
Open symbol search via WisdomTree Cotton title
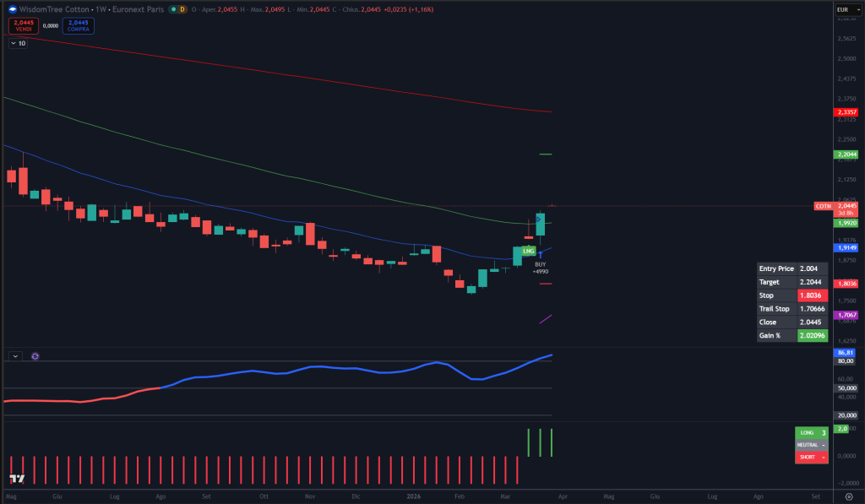click(91, 9)
